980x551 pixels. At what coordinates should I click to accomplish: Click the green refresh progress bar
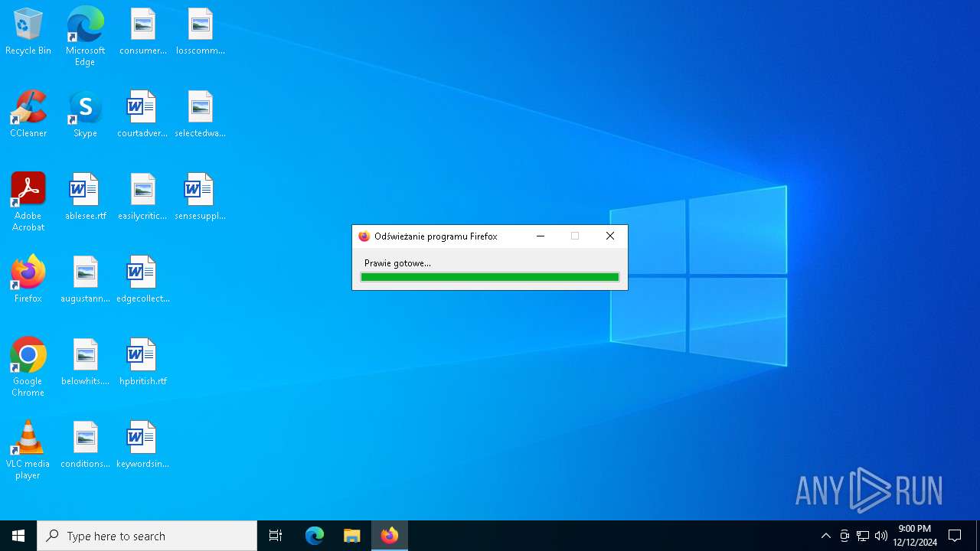pos(490,277)
